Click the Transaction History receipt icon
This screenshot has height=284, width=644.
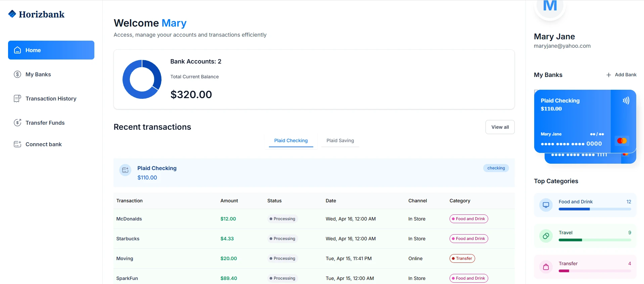[17, 98]
